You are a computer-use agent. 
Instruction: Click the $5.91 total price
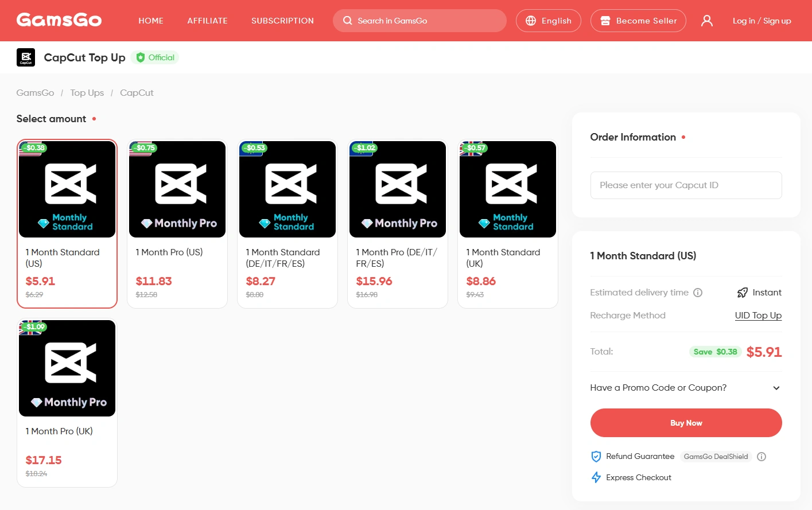point(764,352)
